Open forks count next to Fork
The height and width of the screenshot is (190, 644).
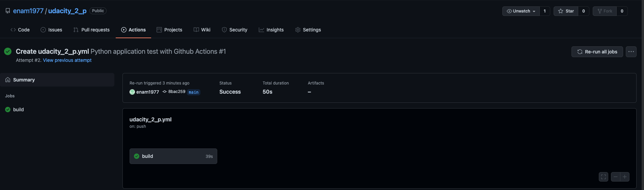(x=622, y=11)
